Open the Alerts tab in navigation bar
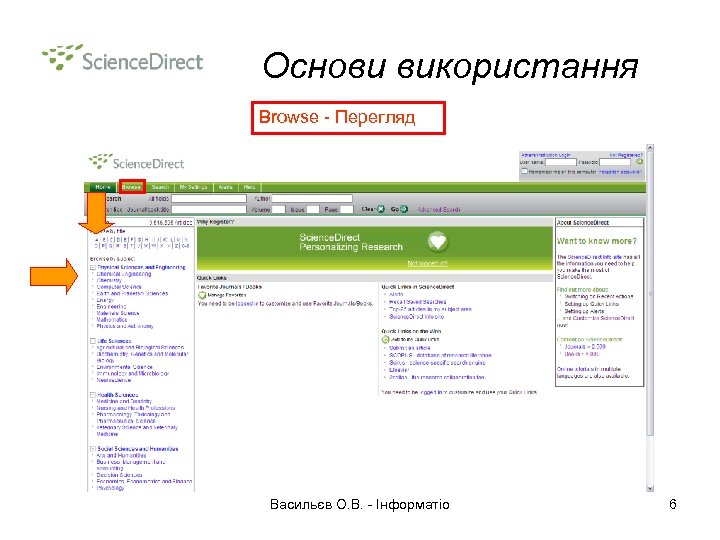 (x=225, y=187)
